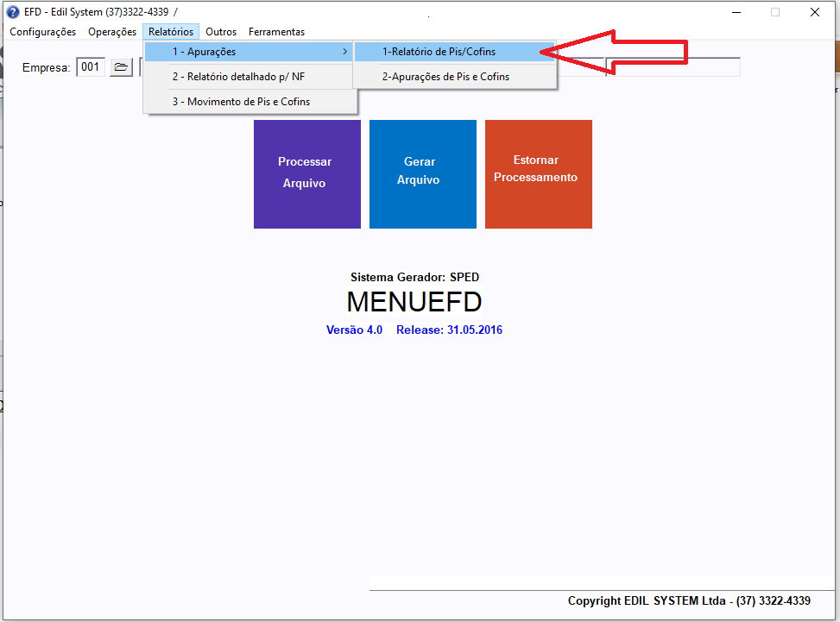Image resolution: width=840 pixels, height=622 pixels.
Task: Open the Outros menu
Action: point(221,32)
